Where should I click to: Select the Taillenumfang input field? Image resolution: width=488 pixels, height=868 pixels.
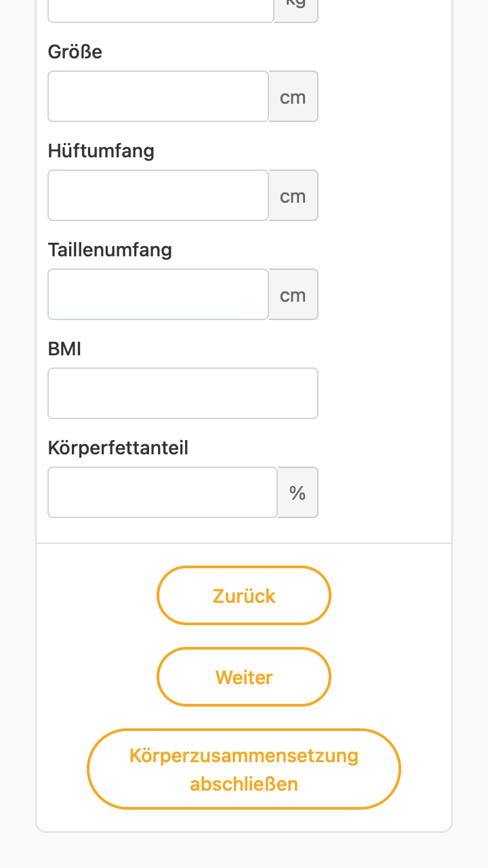[x=159, y=294]
